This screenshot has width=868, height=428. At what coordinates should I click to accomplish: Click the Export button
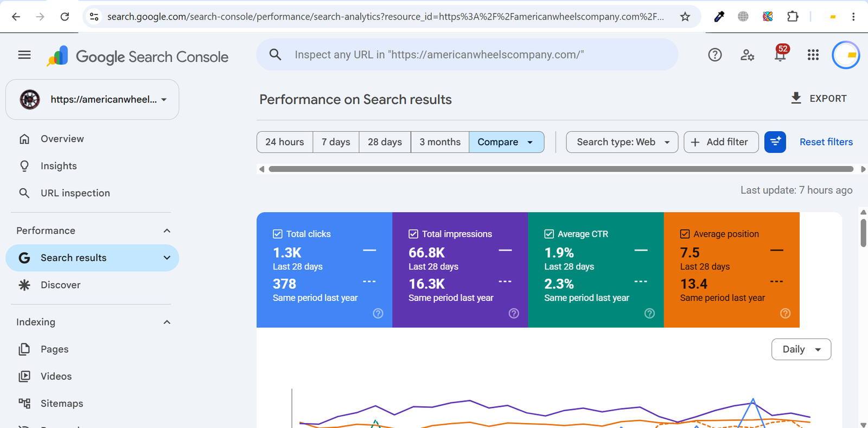(x=819, y=98)
